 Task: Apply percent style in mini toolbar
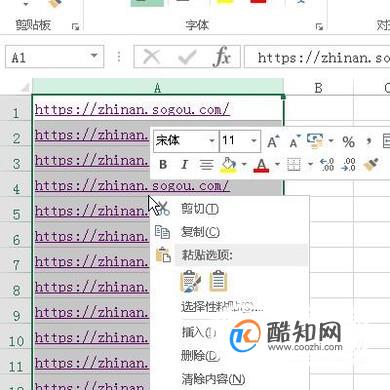pos(348,142)
